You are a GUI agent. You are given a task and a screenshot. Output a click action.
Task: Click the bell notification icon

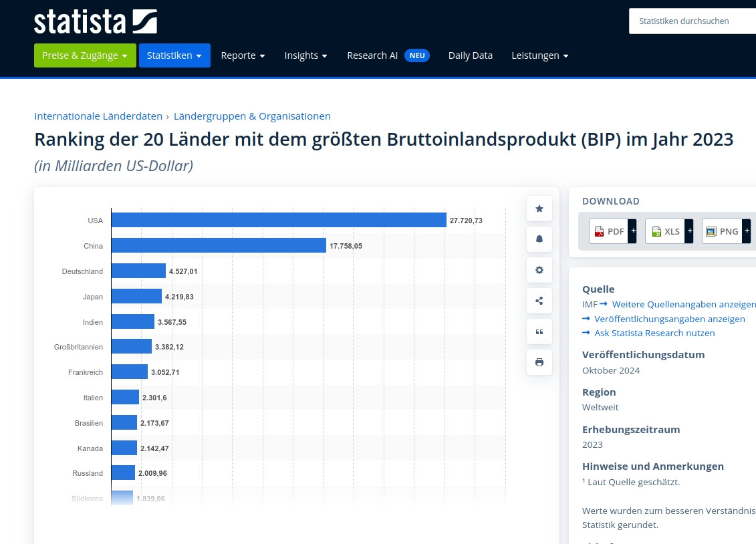pyautogui.click(x=539, y=239)
